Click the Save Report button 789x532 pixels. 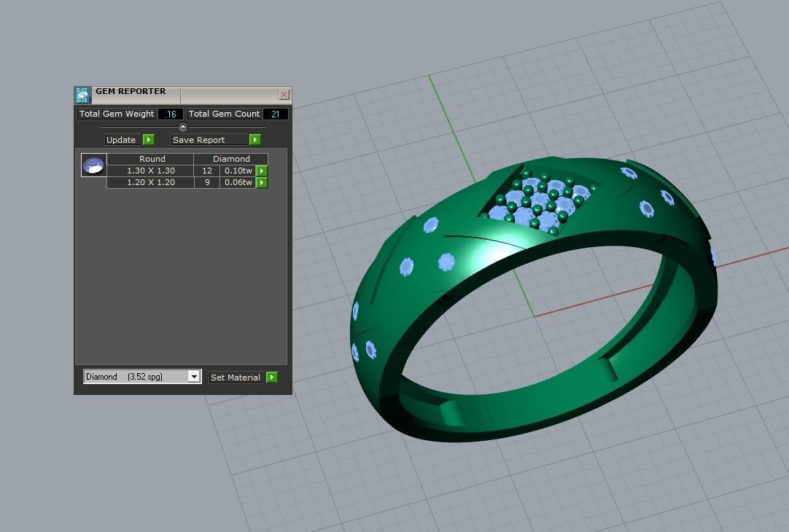click(x=209, y=140)
